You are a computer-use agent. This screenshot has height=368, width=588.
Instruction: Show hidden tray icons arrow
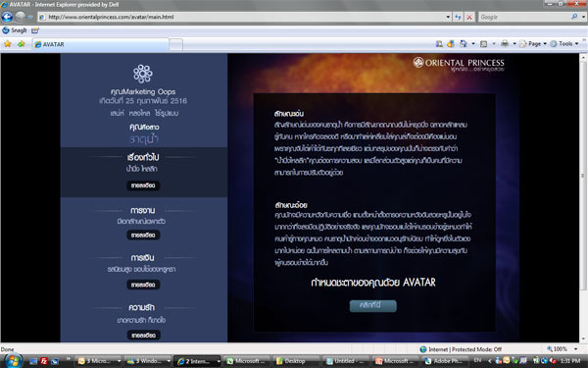coord(489,361)
